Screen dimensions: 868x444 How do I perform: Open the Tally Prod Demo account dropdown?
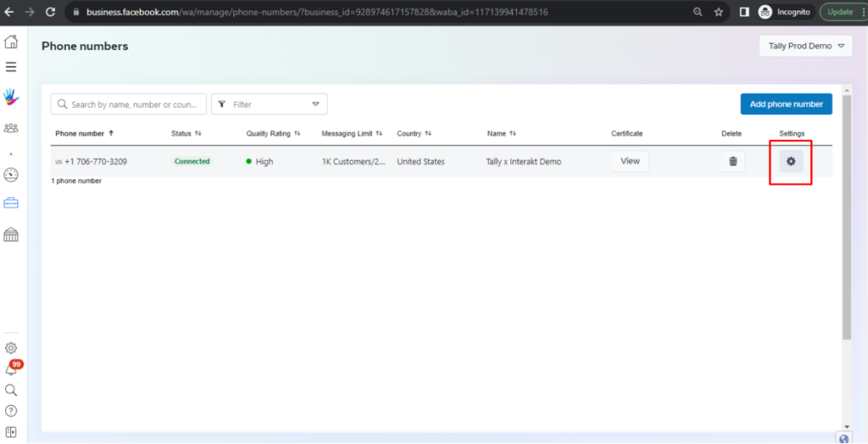coord(805,46)
